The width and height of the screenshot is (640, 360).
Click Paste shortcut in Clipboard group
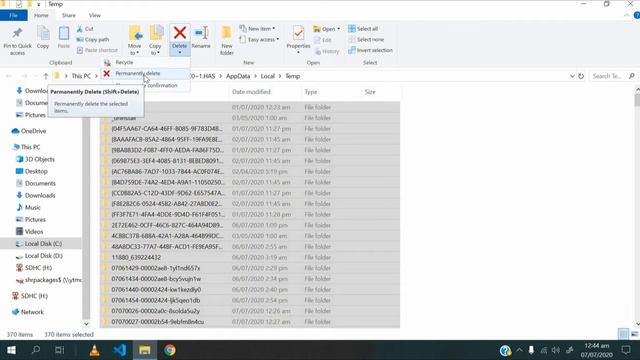97,50
